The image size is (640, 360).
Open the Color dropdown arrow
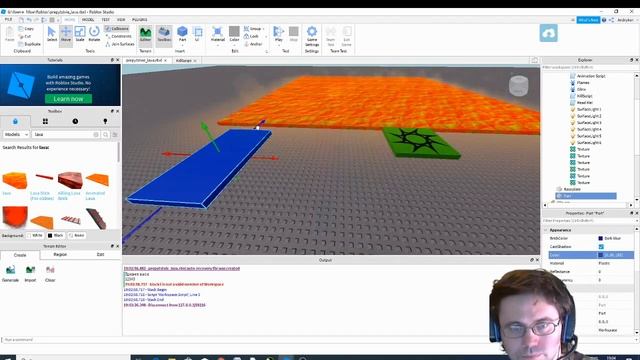pos(234,45)
